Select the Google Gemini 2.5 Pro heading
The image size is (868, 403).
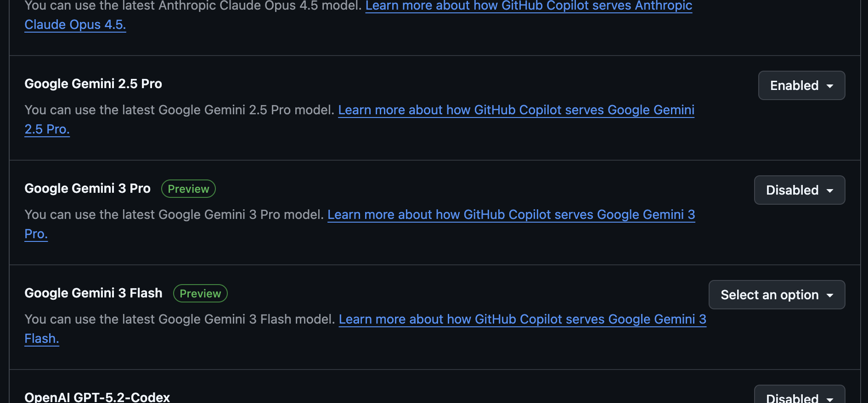[x=93, y=84]
